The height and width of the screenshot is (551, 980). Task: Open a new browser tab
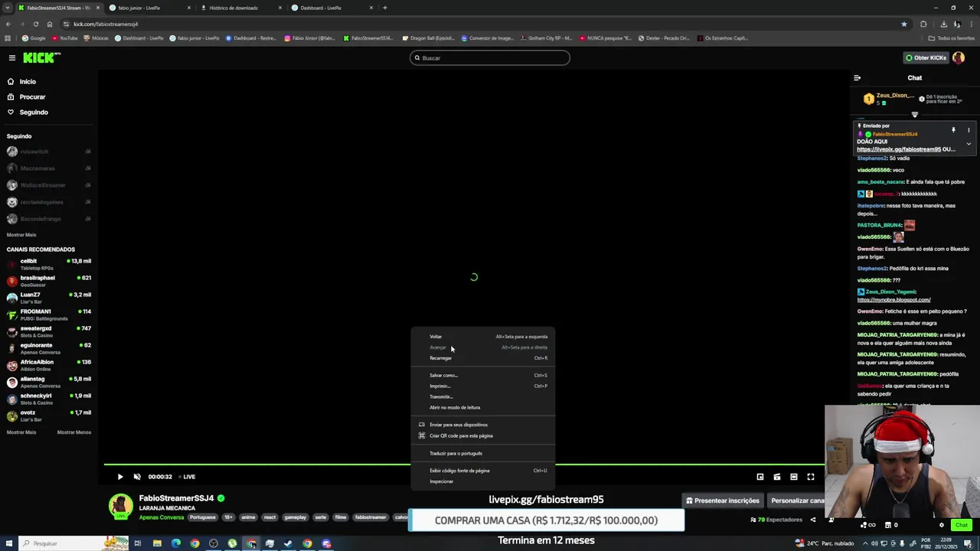pos(385,8)
